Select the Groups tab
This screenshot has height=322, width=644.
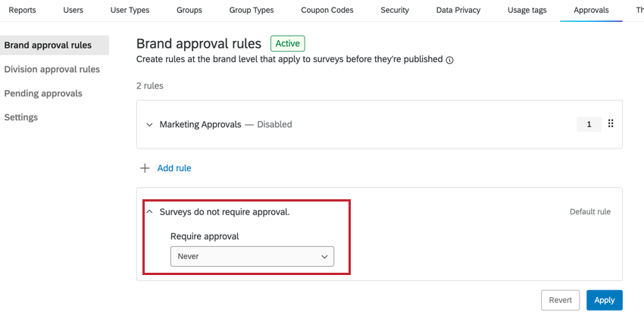pyautogui.click(x=189, y=11)
